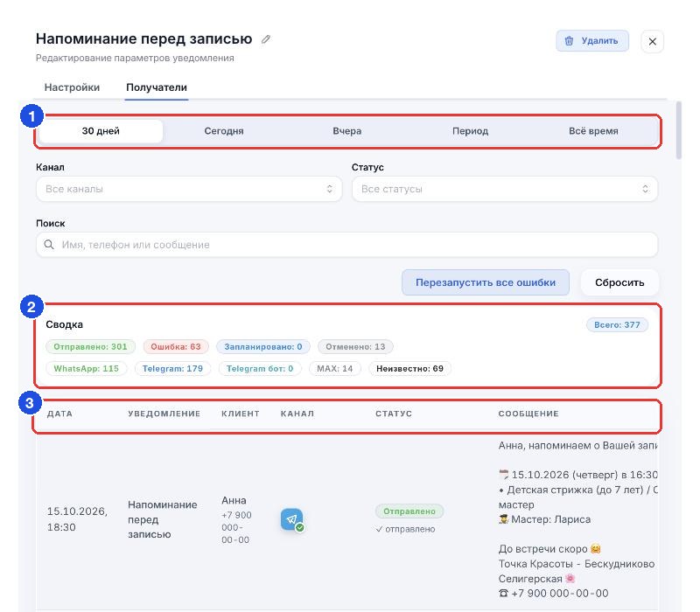Click the Ошибка: 63 summary chip

pos(176,346)
